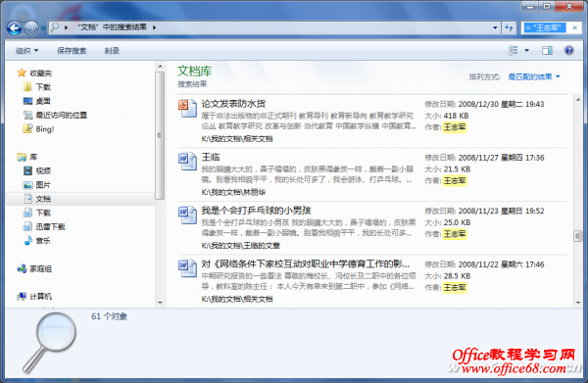This screenshot has width=588, height=383.
Task: Expand breadcrumb arrow after search results
Action: tap(154, 27)
